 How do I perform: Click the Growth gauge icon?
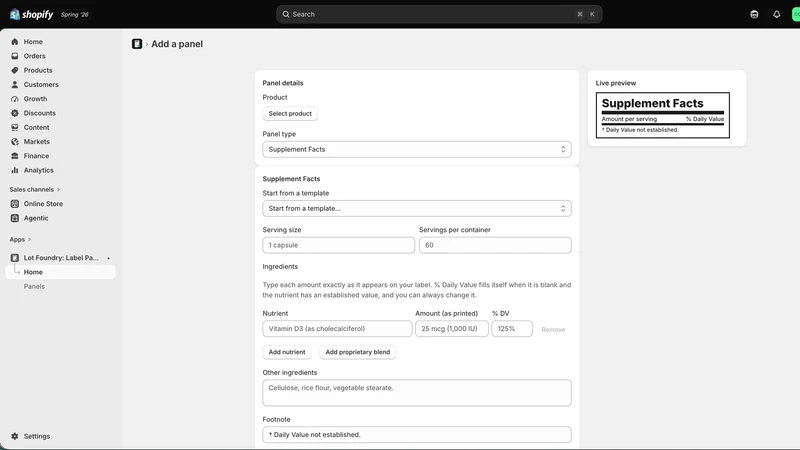(x=15, y=99)
